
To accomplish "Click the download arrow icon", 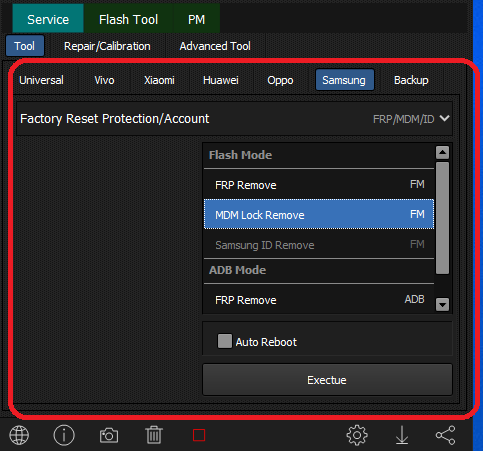I will (x=402, y=435).
